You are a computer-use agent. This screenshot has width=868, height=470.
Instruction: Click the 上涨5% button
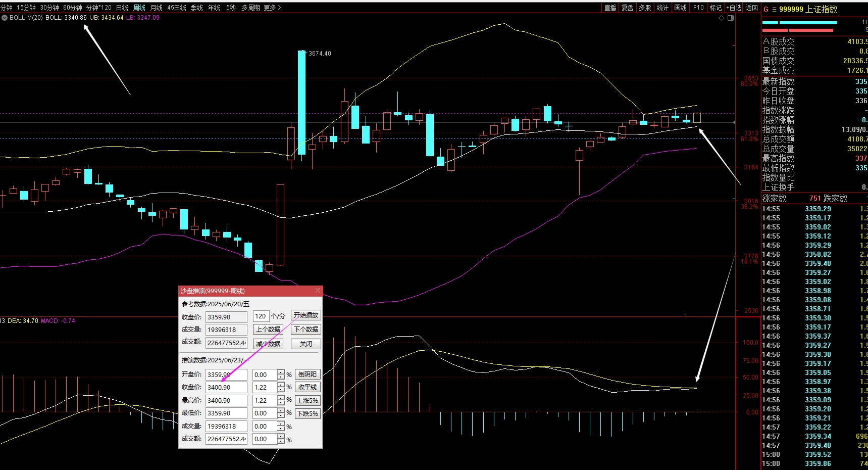308,400
